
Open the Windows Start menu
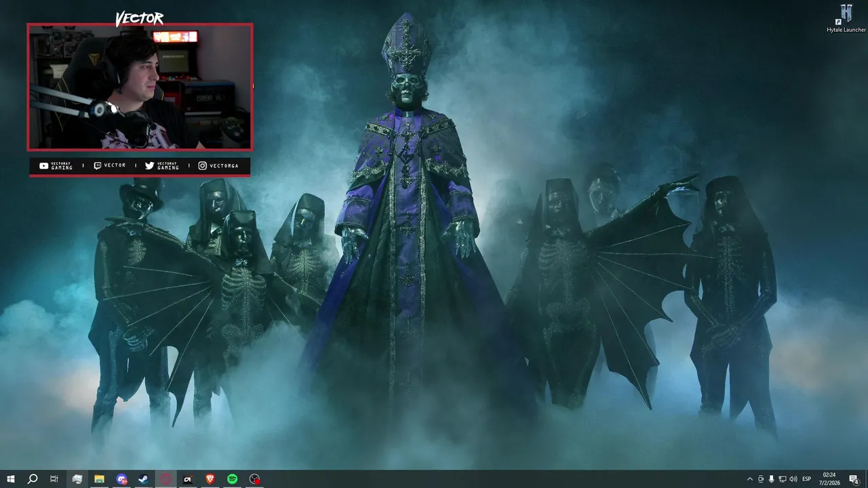[11, 479]
